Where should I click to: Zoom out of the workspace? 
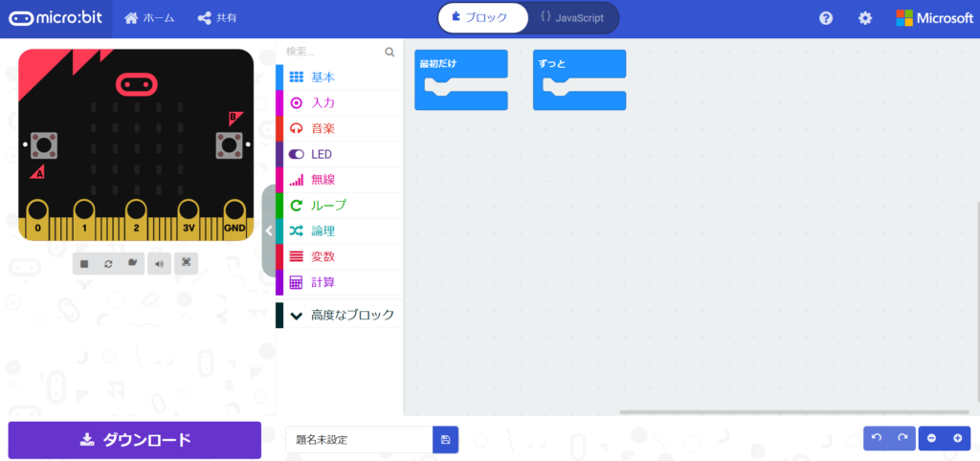tap(931, 438)
